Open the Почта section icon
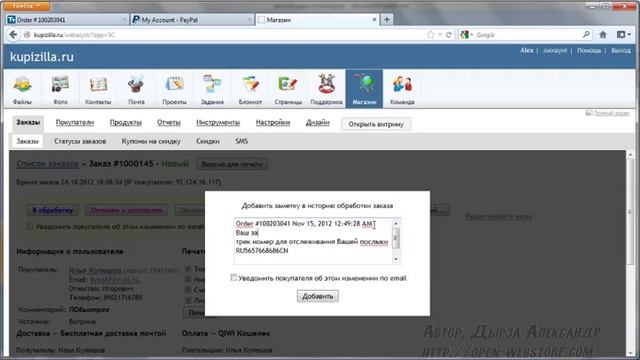640x360 pixels. click(136, 89)
